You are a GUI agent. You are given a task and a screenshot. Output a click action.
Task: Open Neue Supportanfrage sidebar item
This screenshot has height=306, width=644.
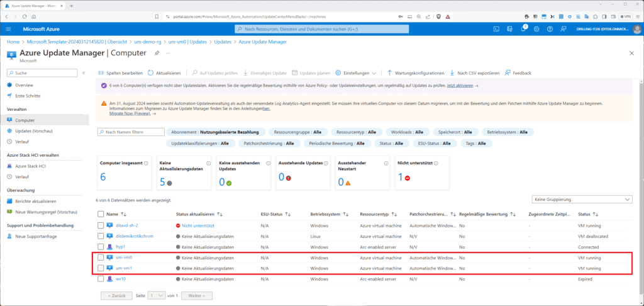pos(36,237)
